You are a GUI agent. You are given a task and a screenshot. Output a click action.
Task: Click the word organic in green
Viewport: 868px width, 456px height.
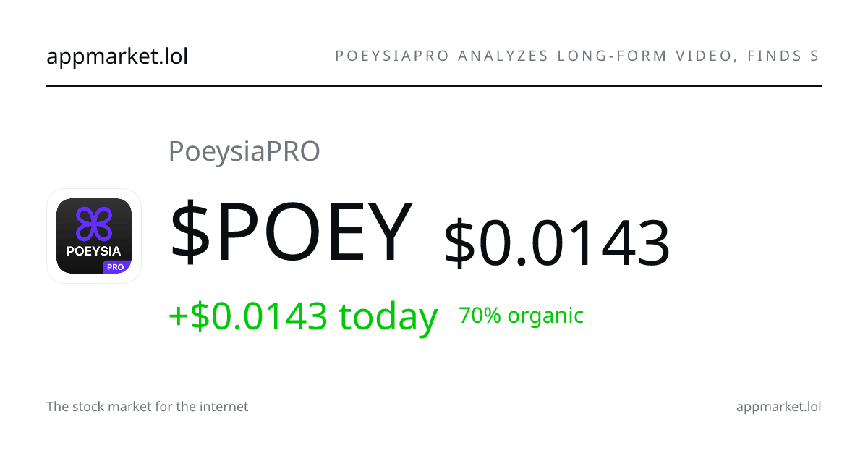(546, 317)
